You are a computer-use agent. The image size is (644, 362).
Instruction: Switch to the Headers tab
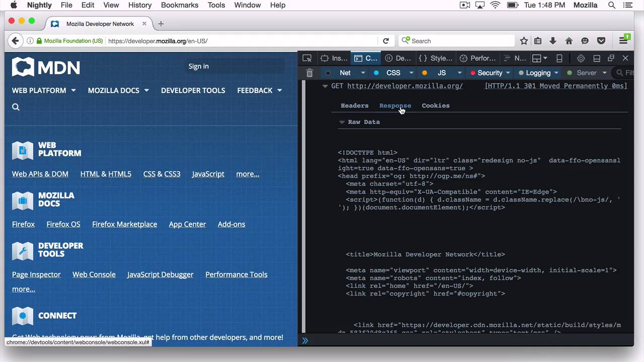[355, 106]
